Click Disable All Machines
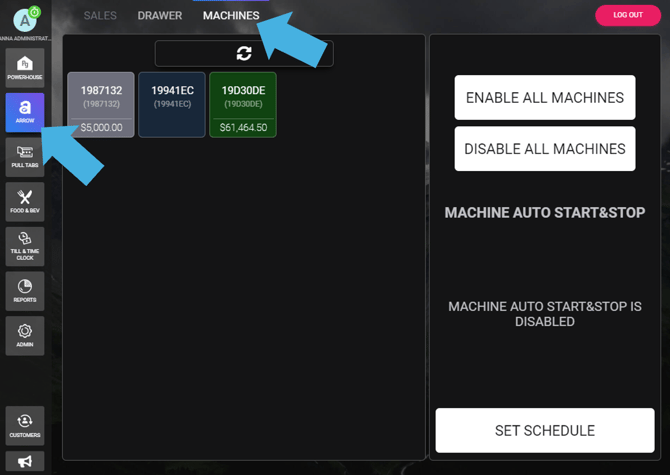This screenshot has width=670, height=475. [x=545, y=149]
